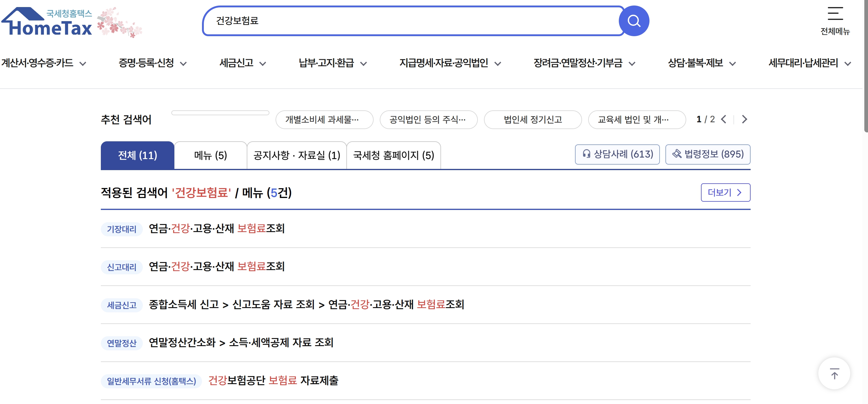Open 법령정보 (895) gavel button
868x404 pixels.
pos(708,154)
